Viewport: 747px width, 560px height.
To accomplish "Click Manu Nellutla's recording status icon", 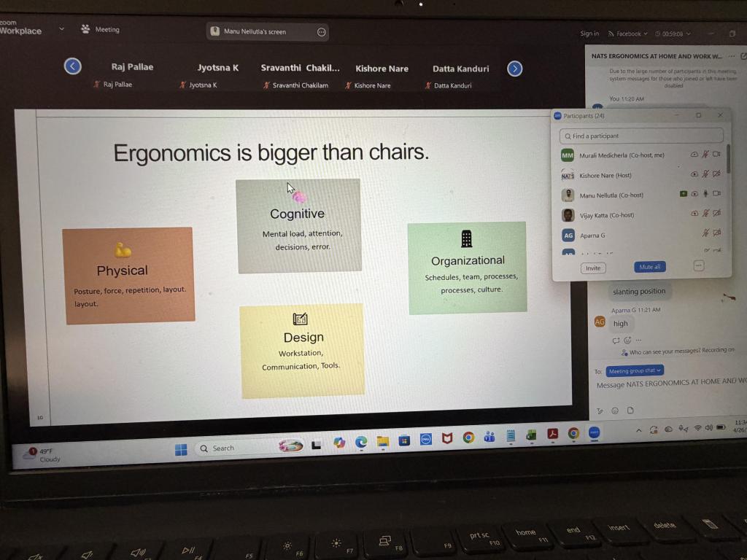I will (x=694, y=194).
